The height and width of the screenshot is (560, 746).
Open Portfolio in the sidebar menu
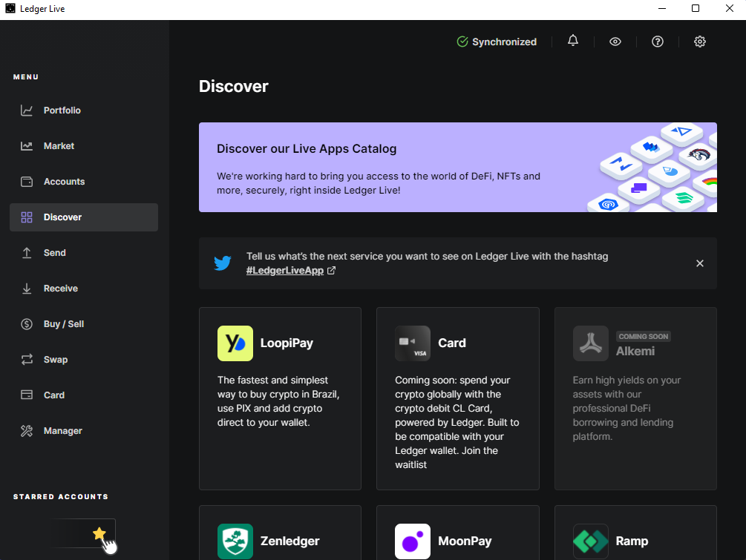pos(62,111)
